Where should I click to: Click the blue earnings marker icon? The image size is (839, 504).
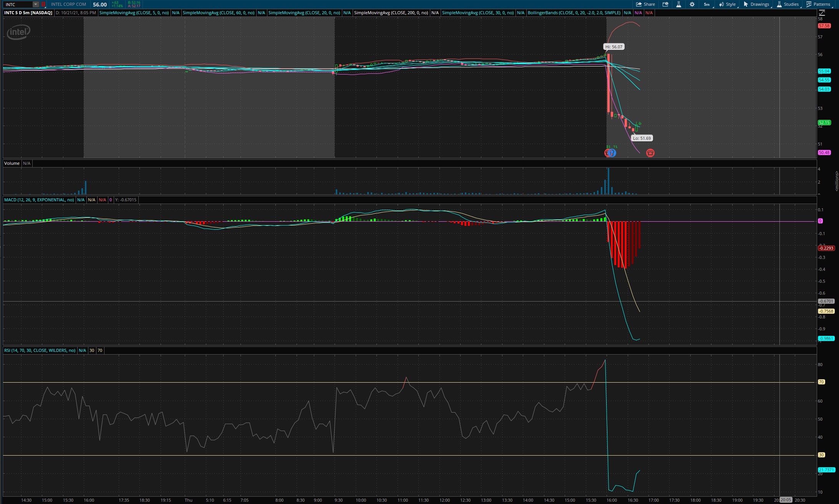coord(612,153)
